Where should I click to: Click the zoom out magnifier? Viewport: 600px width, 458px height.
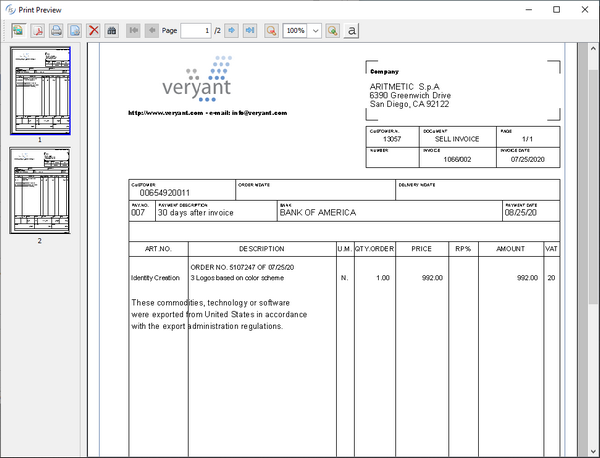point(271,31)
